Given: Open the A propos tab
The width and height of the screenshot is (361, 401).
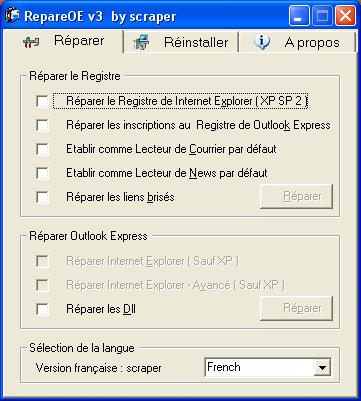Looking at the screenshot, I should pyautogui.click(x=297, y=42).
